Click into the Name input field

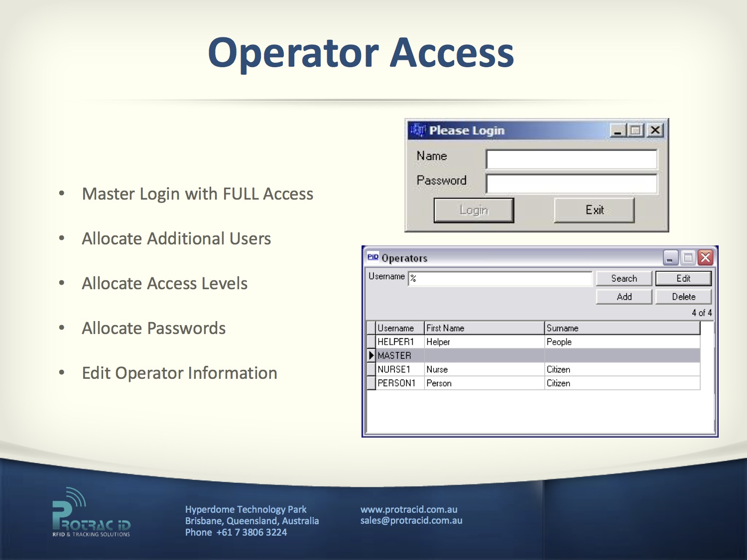point(571,160)
